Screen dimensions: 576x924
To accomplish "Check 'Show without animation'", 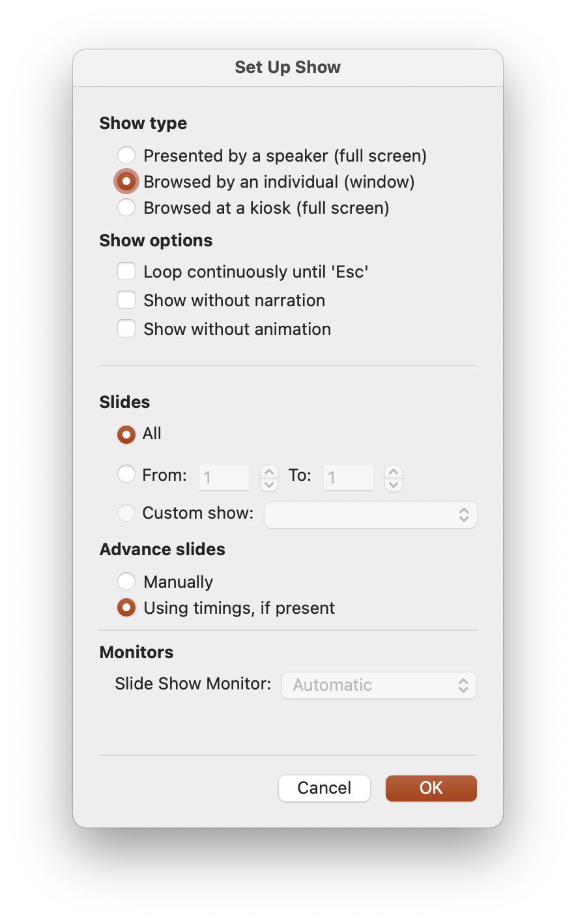I will point(126,328).
